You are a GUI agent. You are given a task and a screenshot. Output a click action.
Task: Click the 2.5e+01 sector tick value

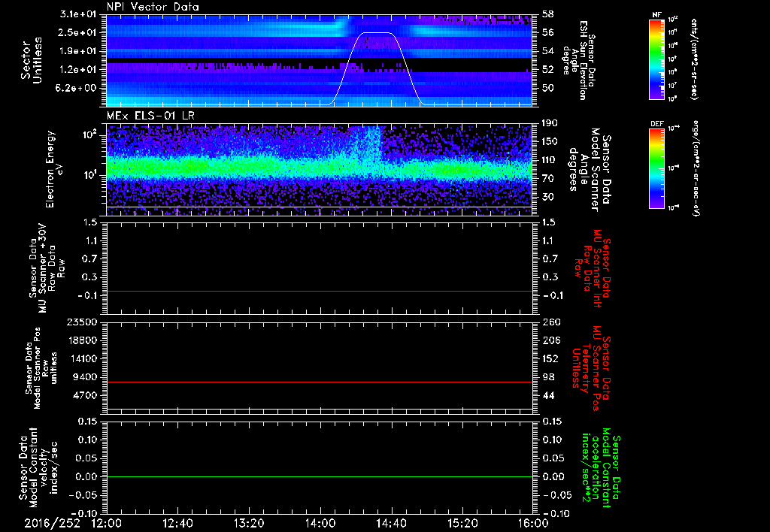tap(78, 32)
